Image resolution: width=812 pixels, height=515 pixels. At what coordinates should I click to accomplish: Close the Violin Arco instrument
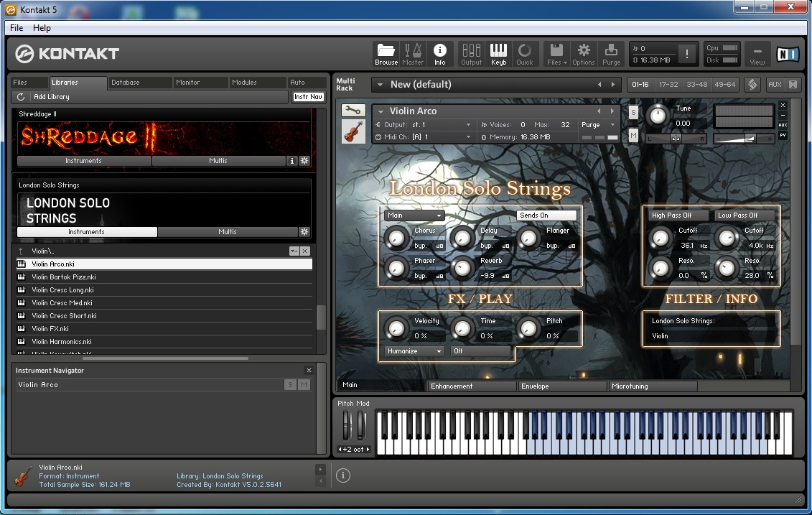point(783,105)
